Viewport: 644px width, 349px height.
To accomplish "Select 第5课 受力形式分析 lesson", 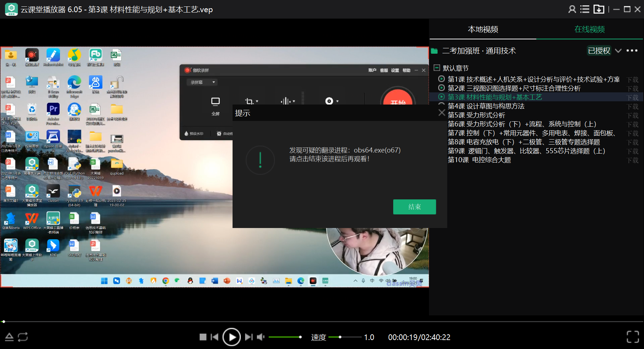I will (476, 115).
